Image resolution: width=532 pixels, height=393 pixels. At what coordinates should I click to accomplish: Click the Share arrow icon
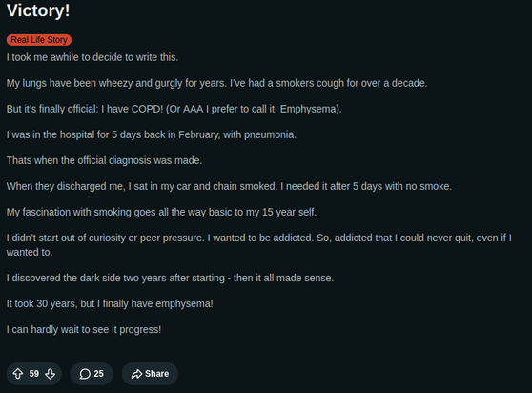click(136, 374)
